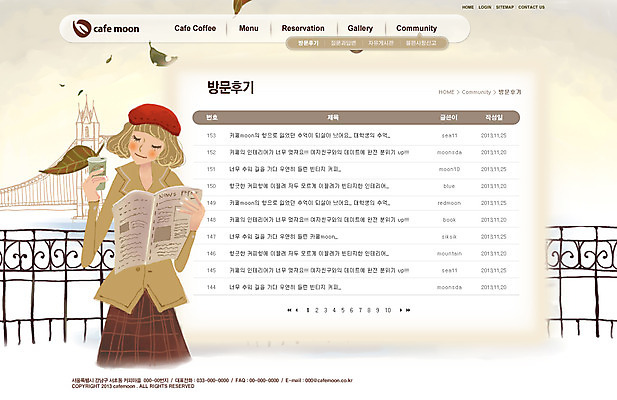The width and height of the screenshot is (617, 400).
Task: Select the fourth Community submenu item
Action: tap(421, 43)
